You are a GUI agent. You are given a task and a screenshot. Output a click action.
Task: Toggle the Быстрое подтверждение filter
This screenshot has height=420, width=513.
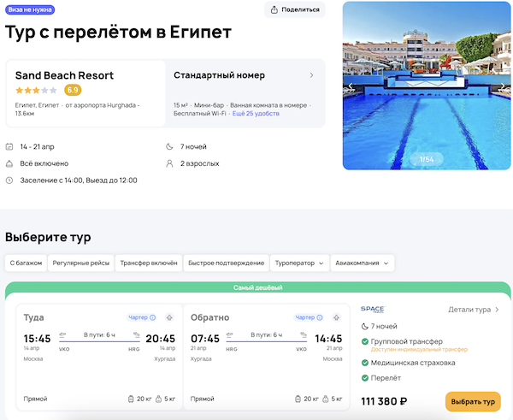point(226,263)
